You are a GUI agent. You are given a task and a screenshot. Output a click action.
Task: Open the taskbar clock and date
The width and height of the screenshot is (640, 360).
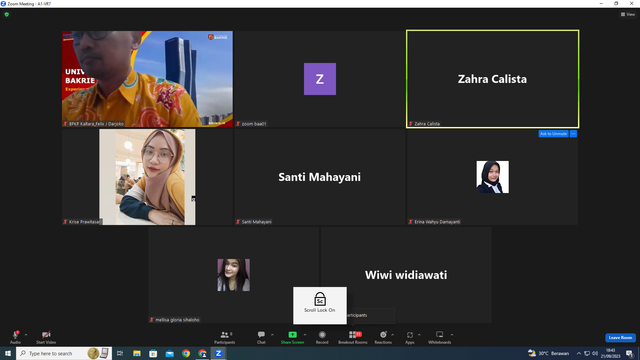coord(611,353)
